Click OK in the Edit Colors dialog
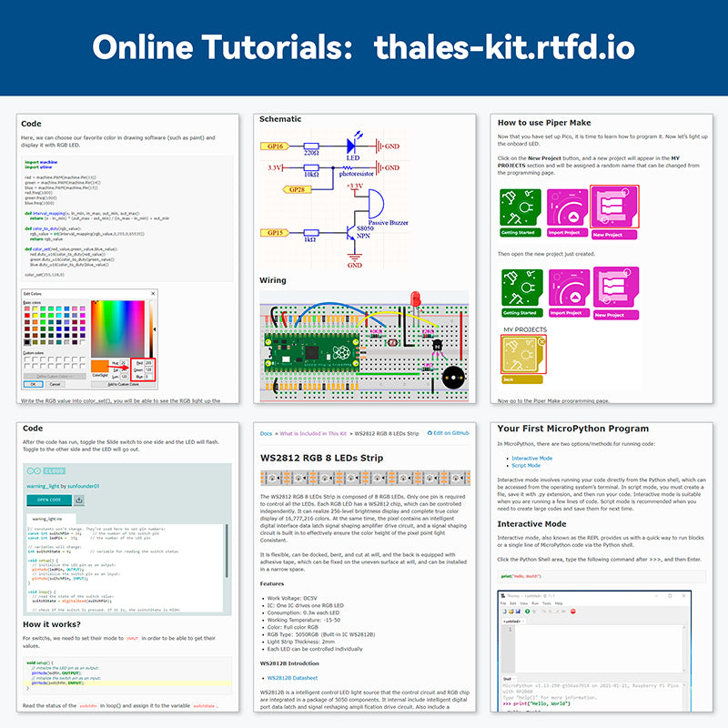Screen dimensions: 728x728 click(x=32, y=384)
